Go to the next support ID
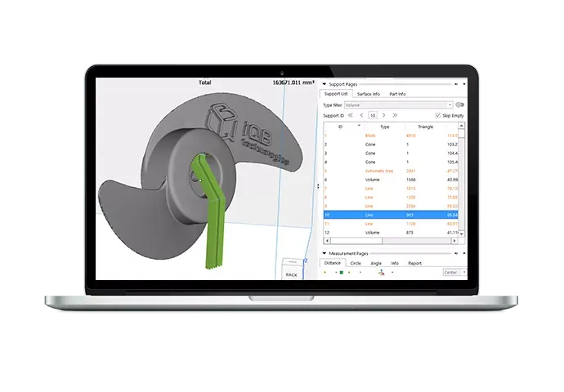 [384, 115]
